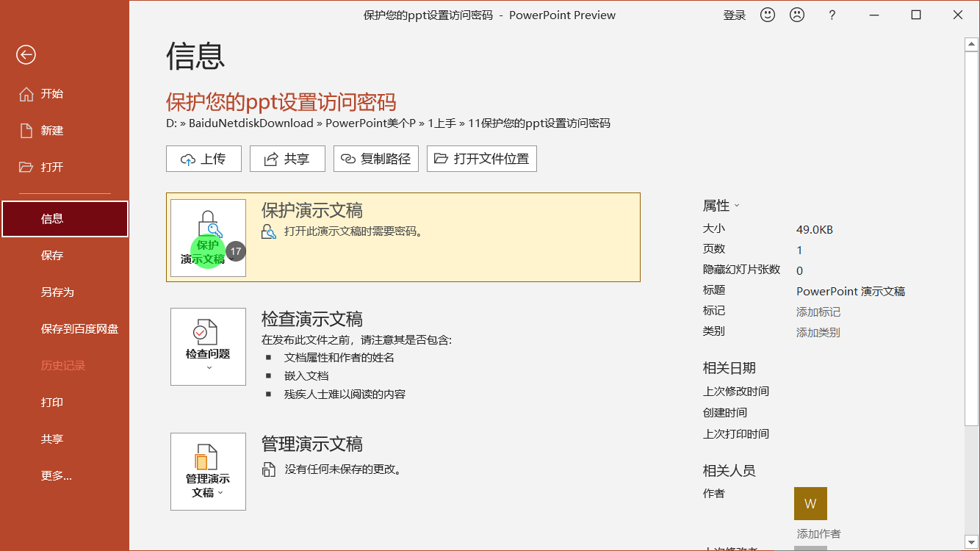Click 添加作者 under the author
This screenshot has width=980, height=551.
point(819,534)
